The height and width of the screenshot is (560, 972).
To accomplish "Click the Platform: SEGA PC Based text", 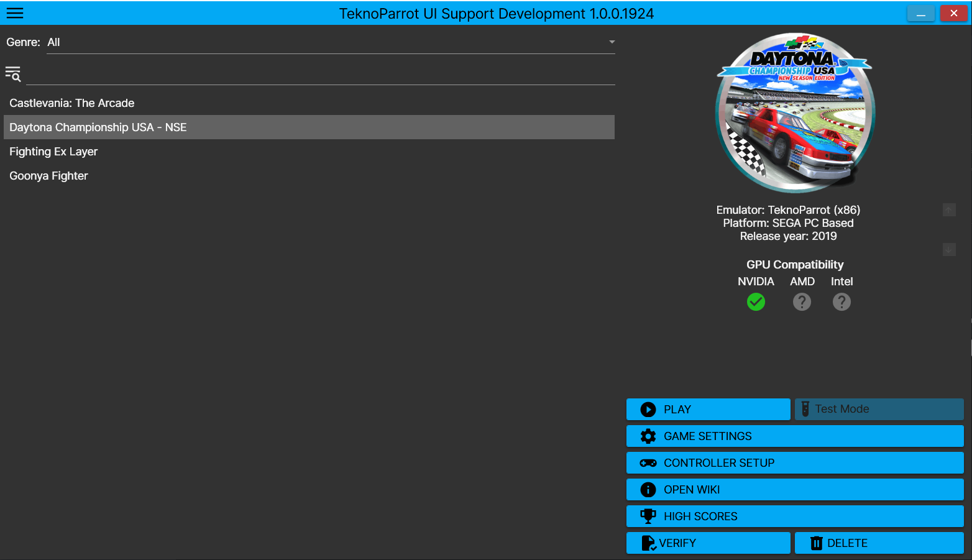I will pos(788,223).
